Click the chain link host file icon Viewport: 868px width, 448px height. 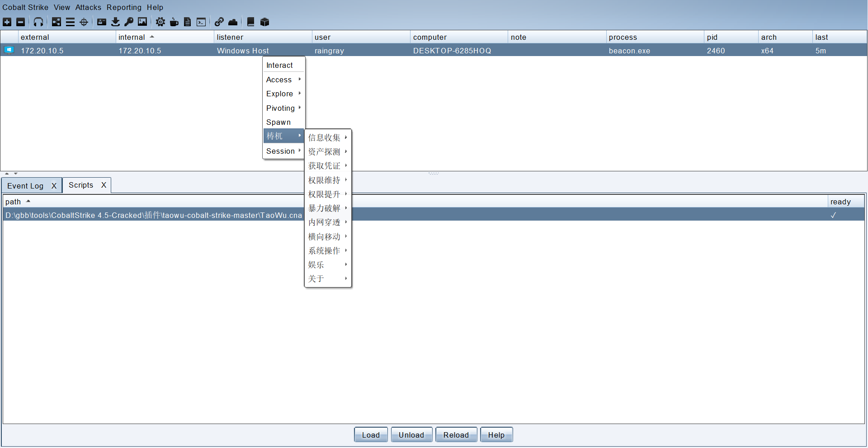pos(219,22)
